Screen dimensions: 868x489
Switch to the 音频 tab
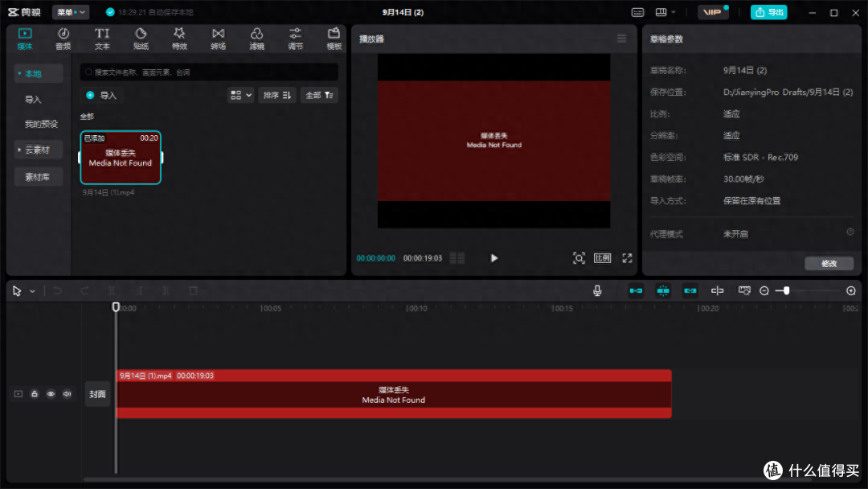click(63, 39)
